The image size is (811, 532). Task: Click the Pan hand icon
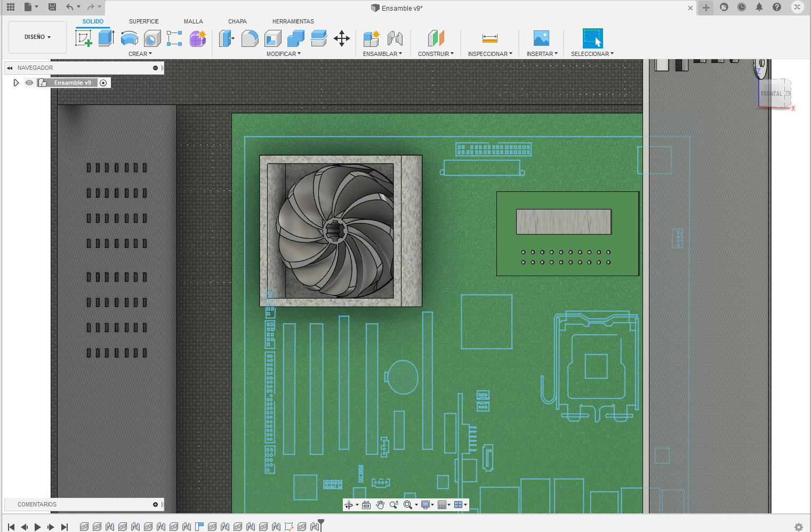coord(380,505)
